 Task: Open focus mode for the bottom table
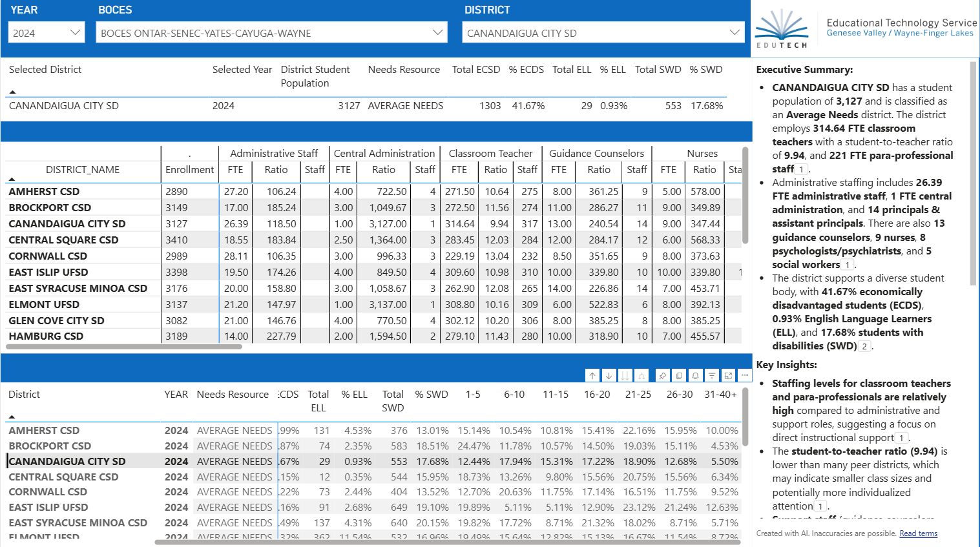[728, 375]
